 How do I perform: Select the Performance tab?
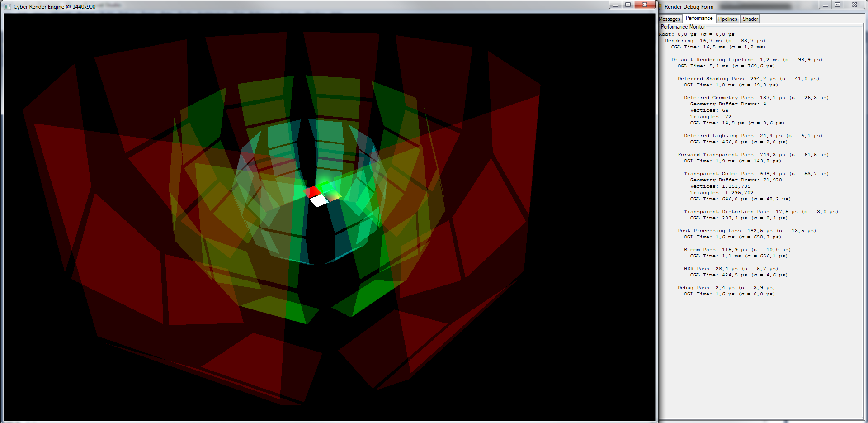[699, 19]
